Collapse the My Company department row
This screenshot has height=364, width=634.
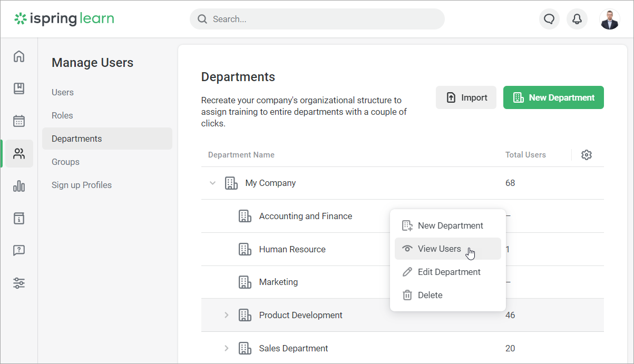click(213, 183)
